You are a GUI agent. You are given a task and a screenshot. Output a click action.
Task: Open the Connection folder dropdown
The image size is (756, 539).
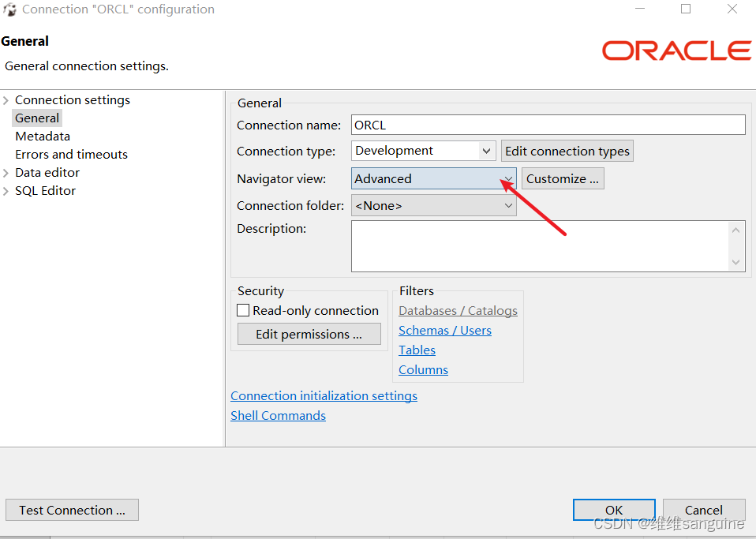coord(434,205)
